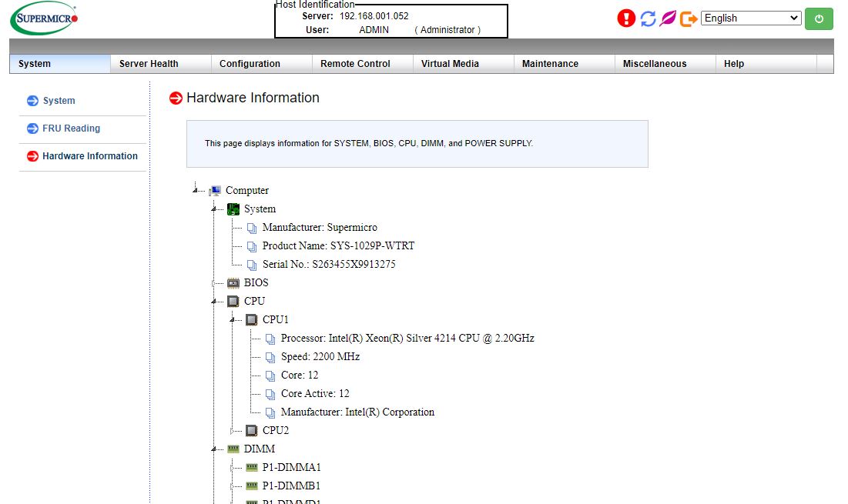This screenshot has width=848, height=504.
Task: Select 'Manufacturer: Intel(R) Corporation' row
Action: pyautogui.click(x=357, y=412)
